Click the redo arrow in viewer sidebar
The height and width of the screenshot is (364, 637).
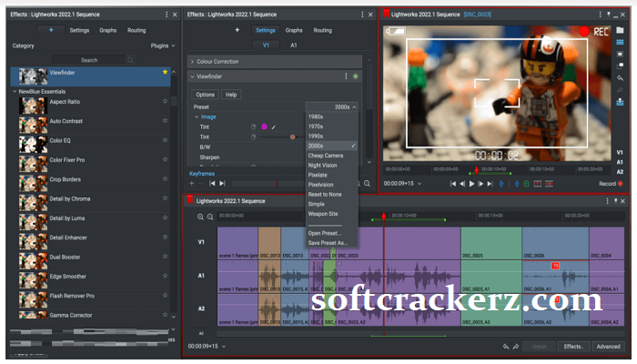620,89
